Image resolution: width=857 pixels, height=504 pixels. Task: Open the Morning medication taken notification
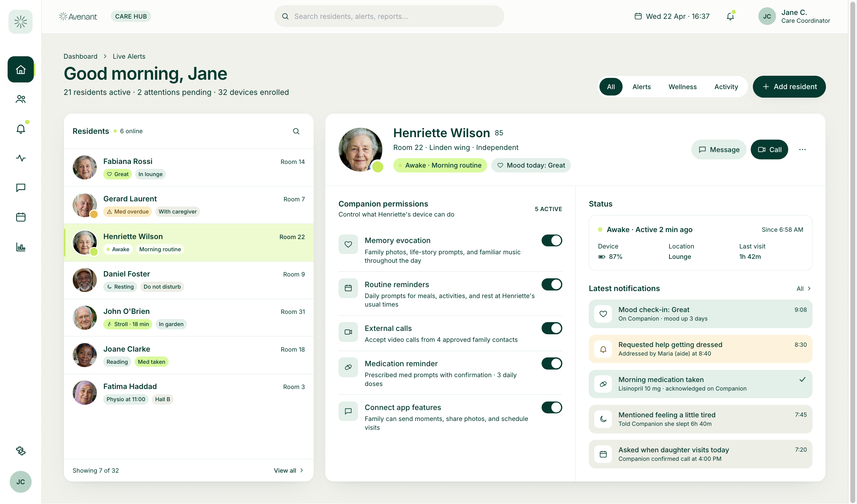(x=700, y=384)
